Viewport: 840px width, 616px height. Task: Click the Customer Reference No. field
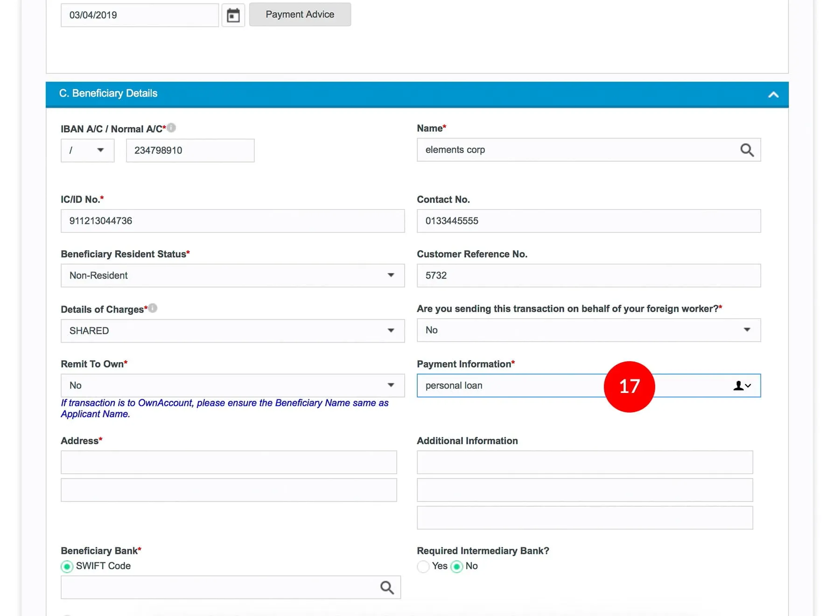[588, 275]
